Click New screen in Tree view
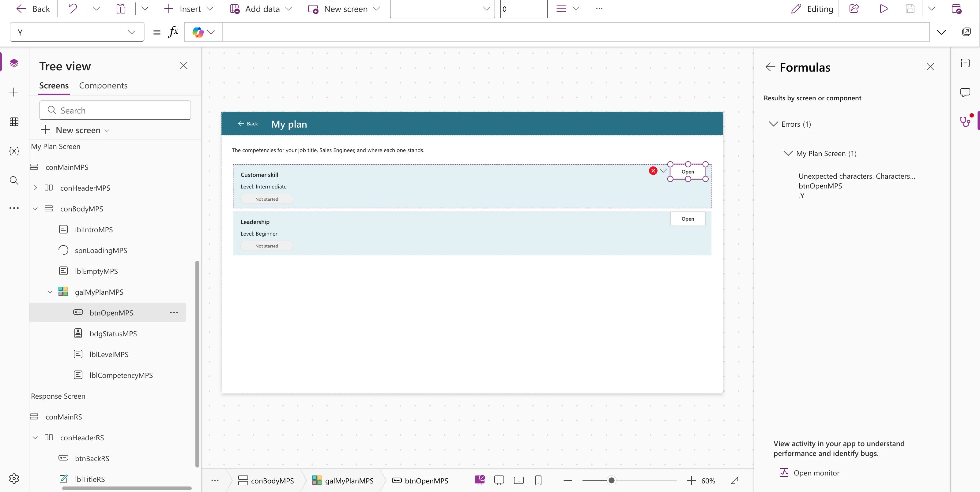Image resolution: width=980 pixels, height=492 pixels. tap(76, 130)
